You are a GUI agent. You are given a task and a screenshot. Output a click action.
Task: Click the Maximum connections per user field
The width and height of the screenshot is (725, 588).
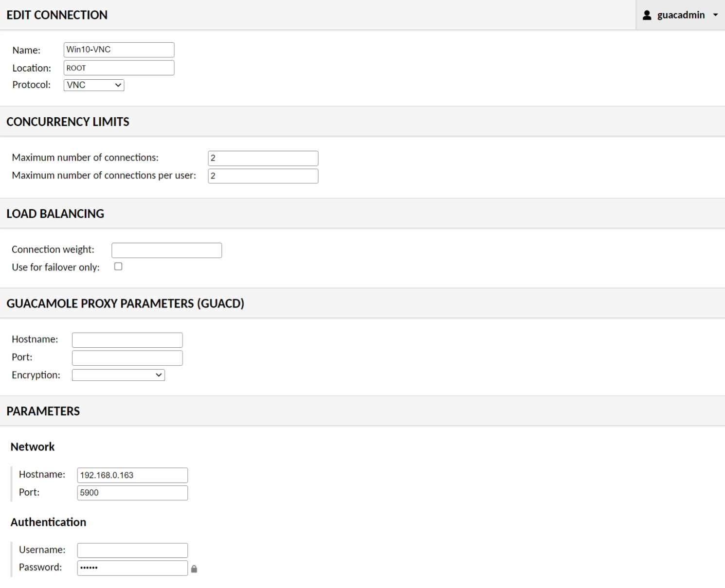tap(263, 176)
